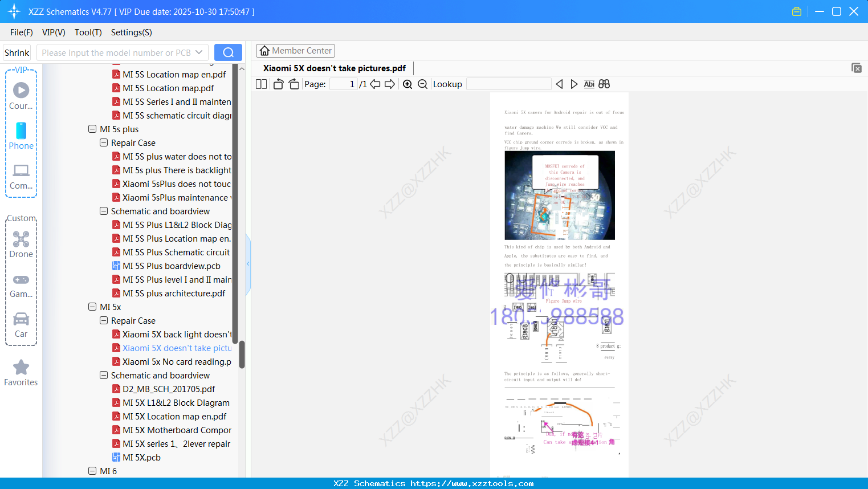Toggle the two-page view icon

tap(261, 84)
